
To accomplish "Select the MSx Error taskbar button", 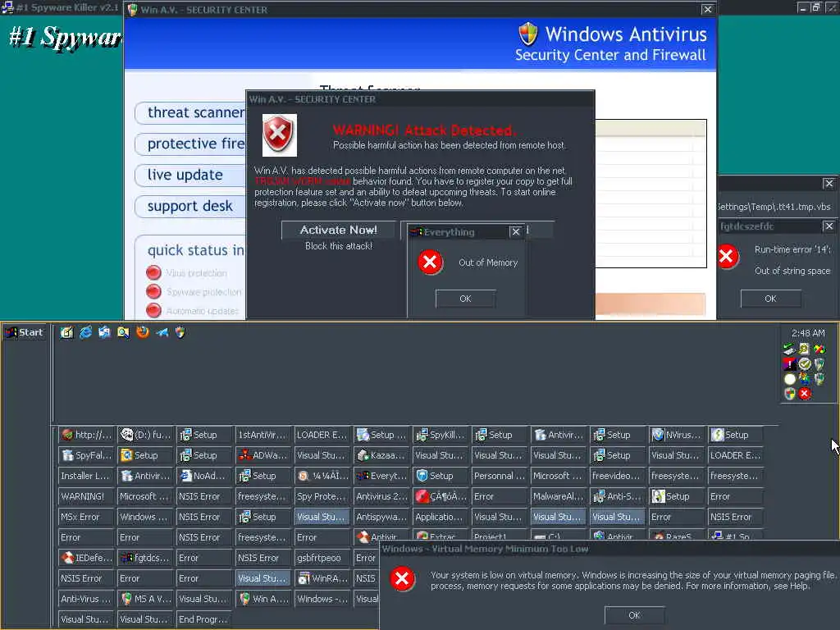I will [x=86, y=517].
